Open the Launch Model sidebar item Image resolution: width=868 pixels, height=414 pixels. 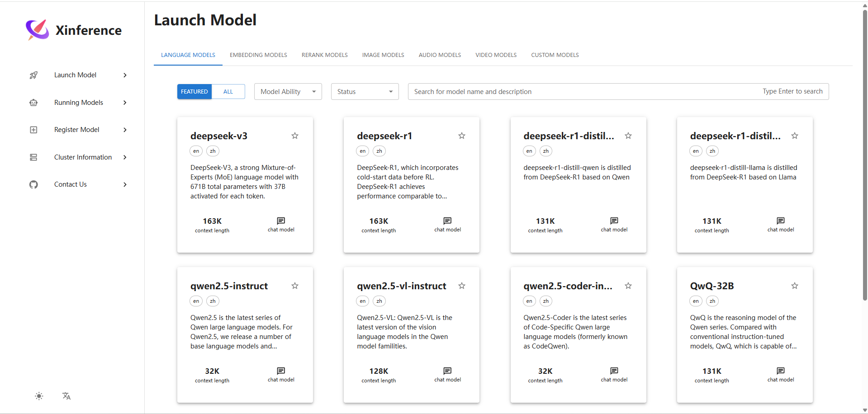click(x=75, y=75)
